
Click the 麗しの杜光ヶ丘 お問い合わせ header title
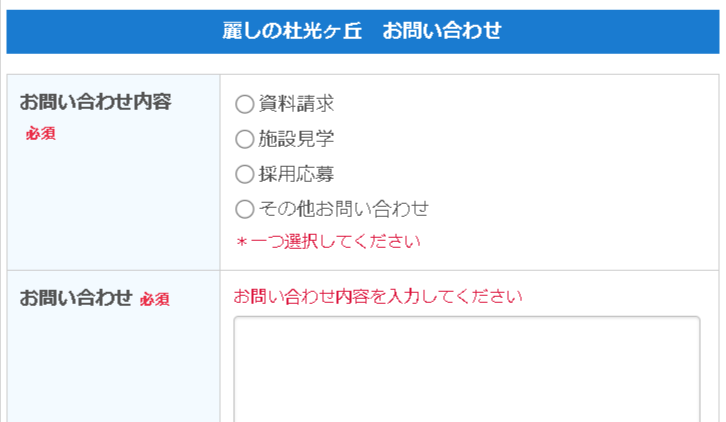pyautogui.click(x=362, y=31)
